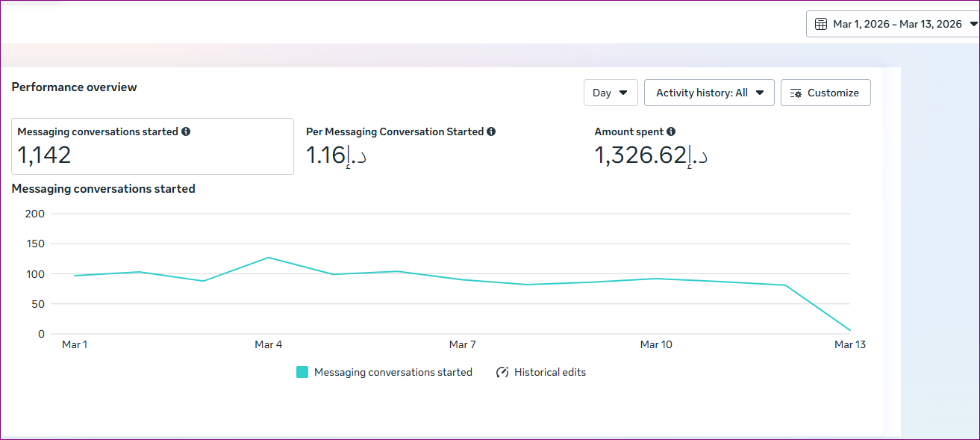
Task: Click caret arrow on Activity history selector
Action: click(760, 93)
